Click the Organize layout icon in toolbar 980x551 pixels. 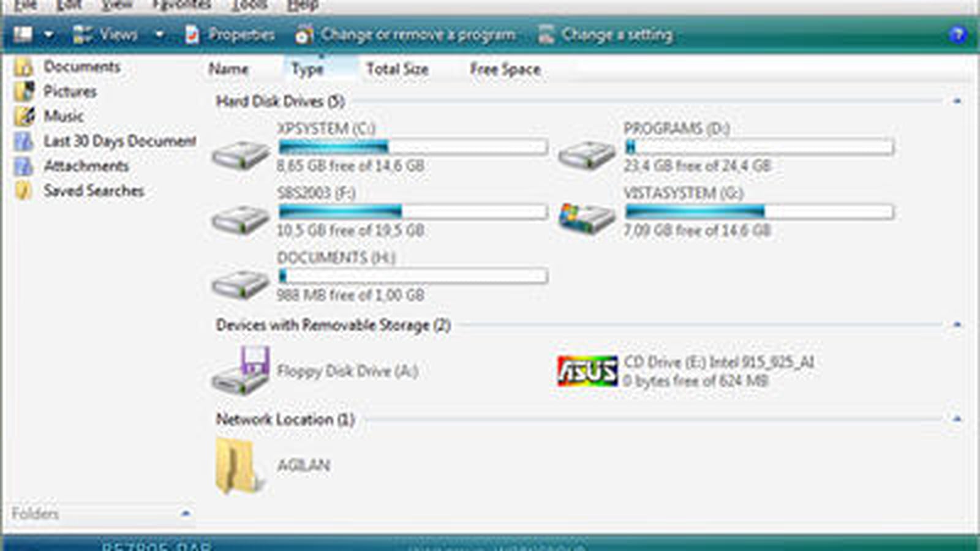pyautogui.click(x=23, y=34)
